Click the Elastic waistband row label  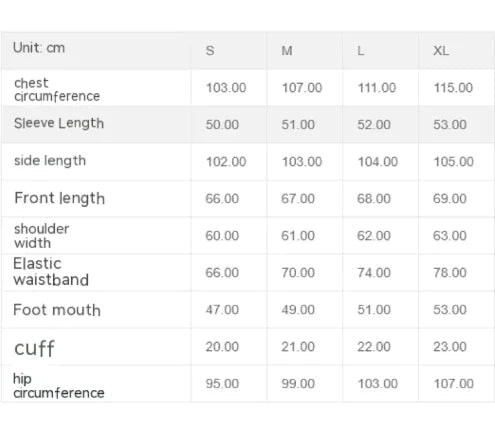[51, 272]
